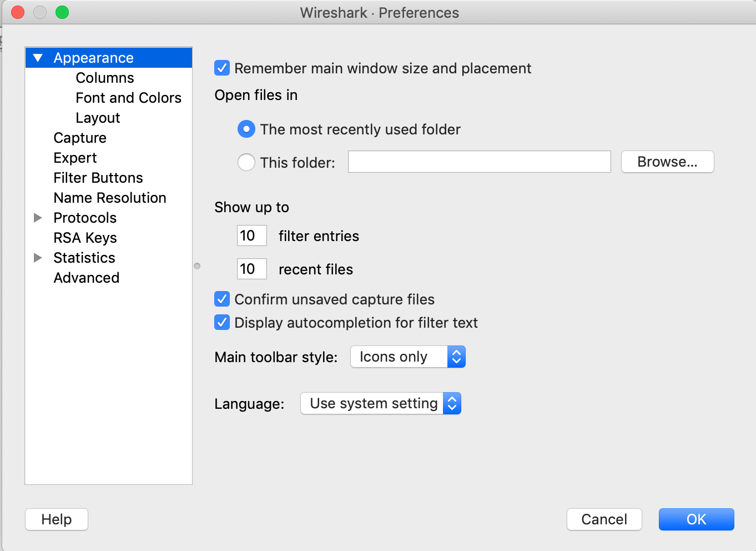Open the Layout preferences page

pos(98,118)
